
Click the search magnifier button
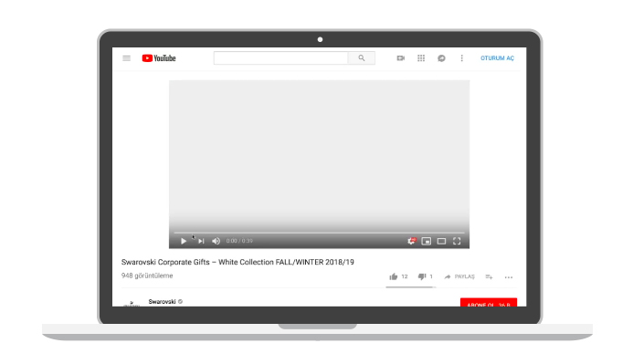[x=362, y=58]
